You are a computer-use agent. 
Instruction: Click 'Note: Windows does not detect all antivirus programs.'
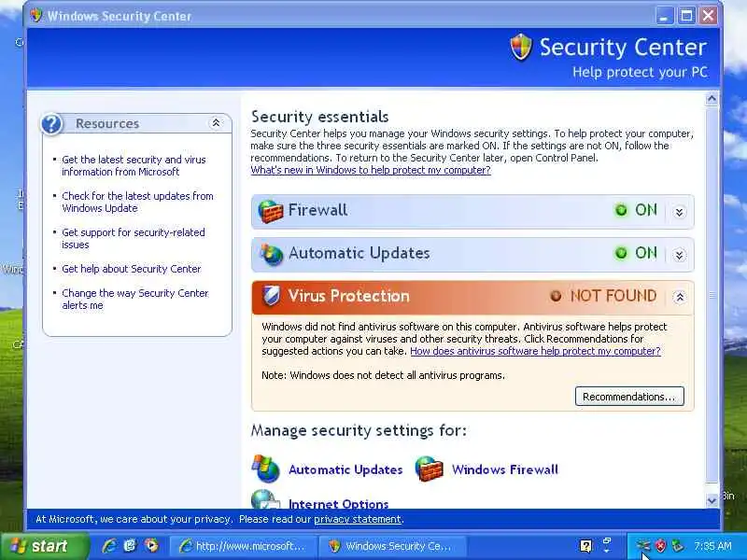383,375
